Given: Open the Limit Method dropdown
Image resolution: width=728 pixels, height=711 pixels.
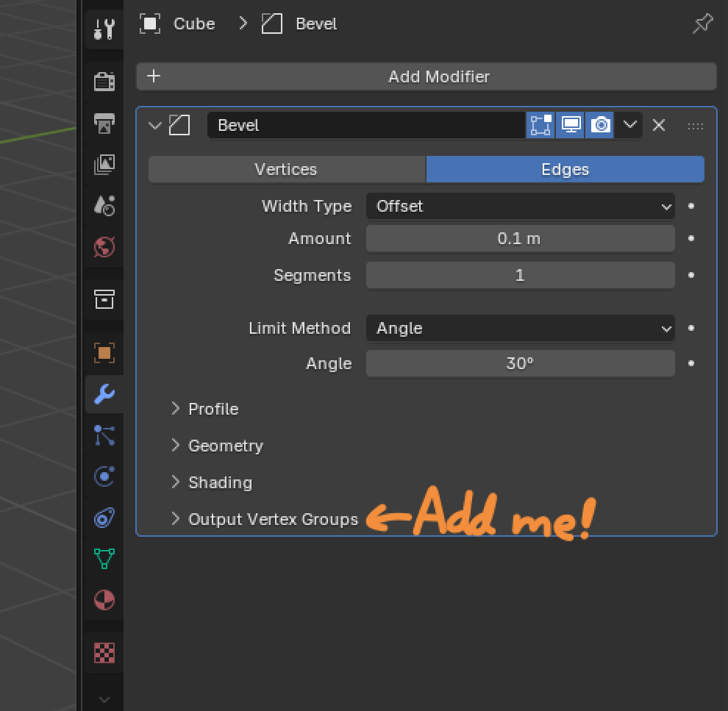Looking at the screenshot, I should tap(520, 328).
